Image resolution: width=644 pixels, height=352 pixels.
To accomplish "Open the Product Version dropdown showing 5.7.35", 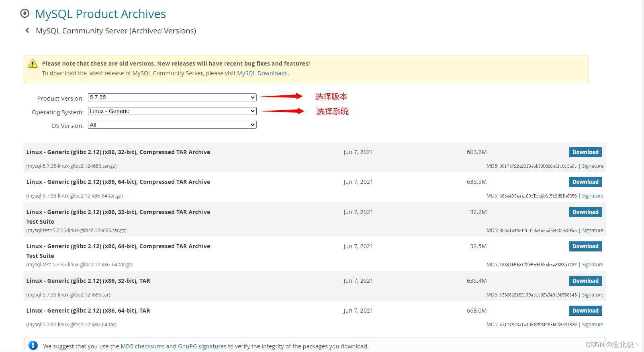I will [172, 97].
